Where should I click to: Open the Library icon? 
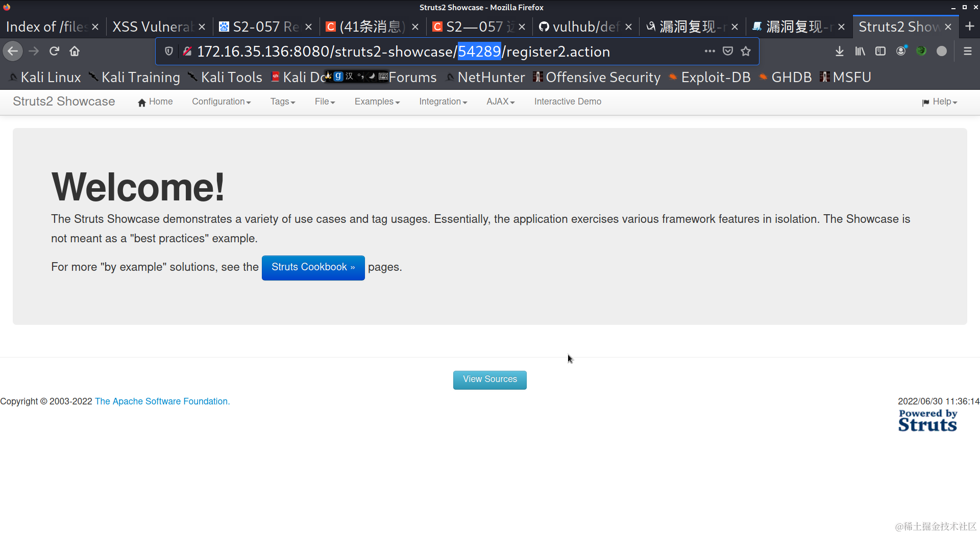click(860, 51)
